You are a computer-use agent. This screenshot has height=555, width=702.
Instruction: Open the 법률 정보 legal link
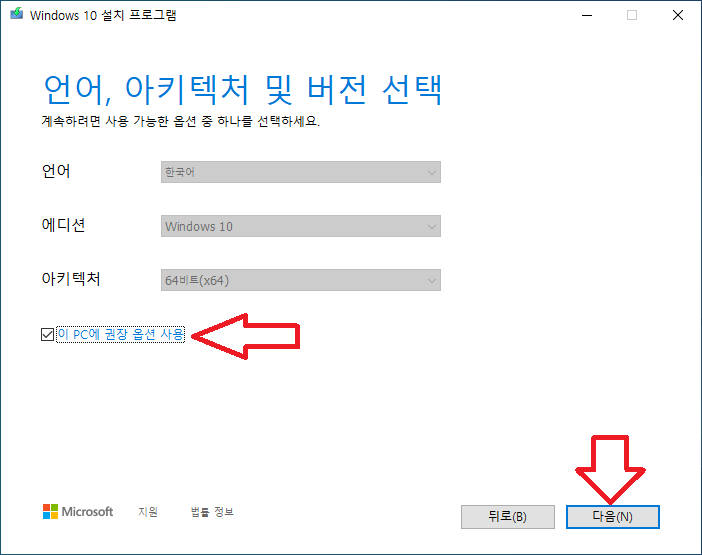pos(211,512)
